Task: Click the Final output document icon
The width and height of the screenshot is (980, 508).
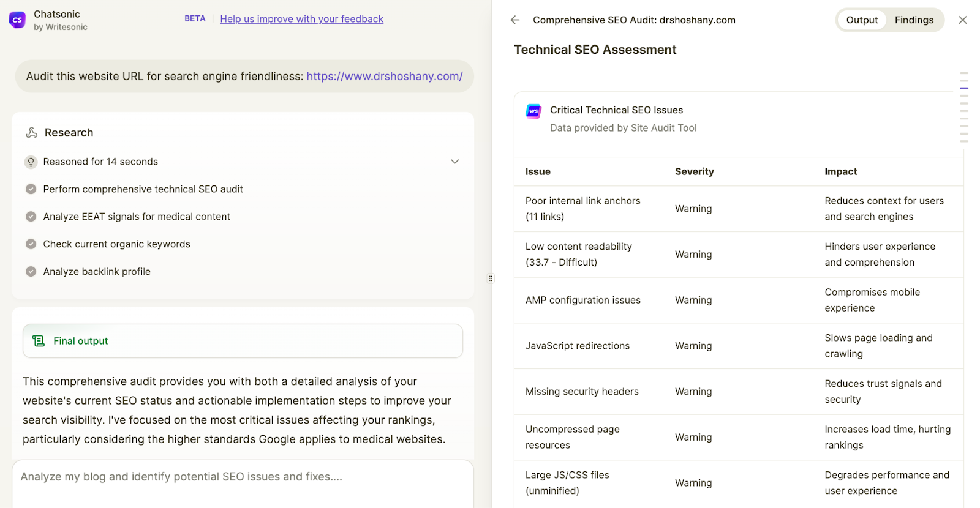Action: click(39, 341)
